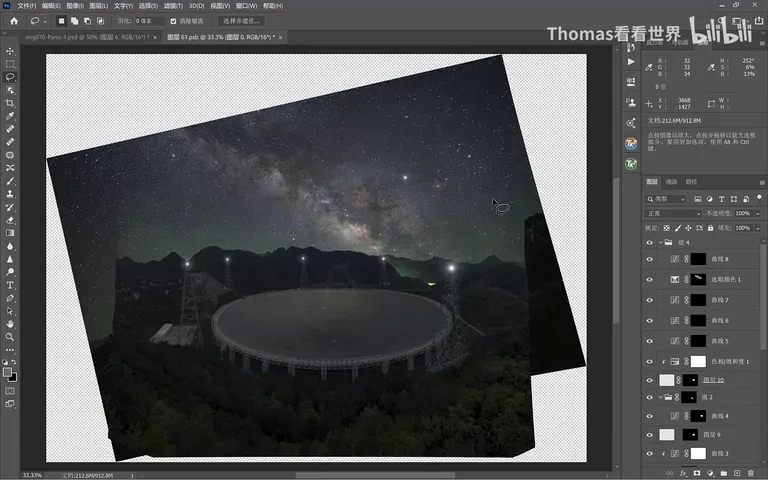Hide the 组 4 group layer

pyautogui.click(x=649, y=242)
